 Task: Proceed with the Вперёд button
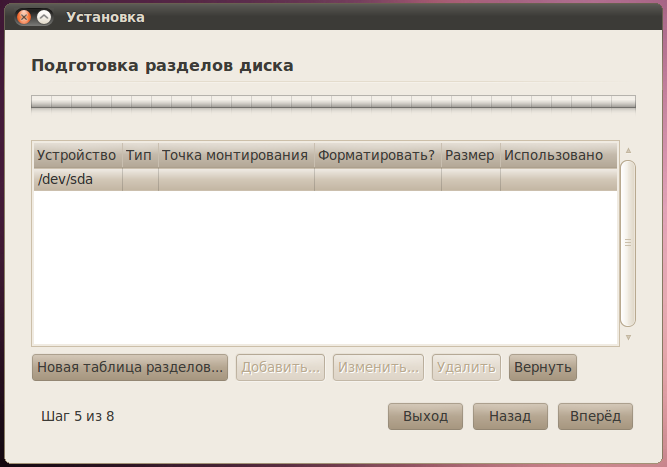(x=596, y=416)
